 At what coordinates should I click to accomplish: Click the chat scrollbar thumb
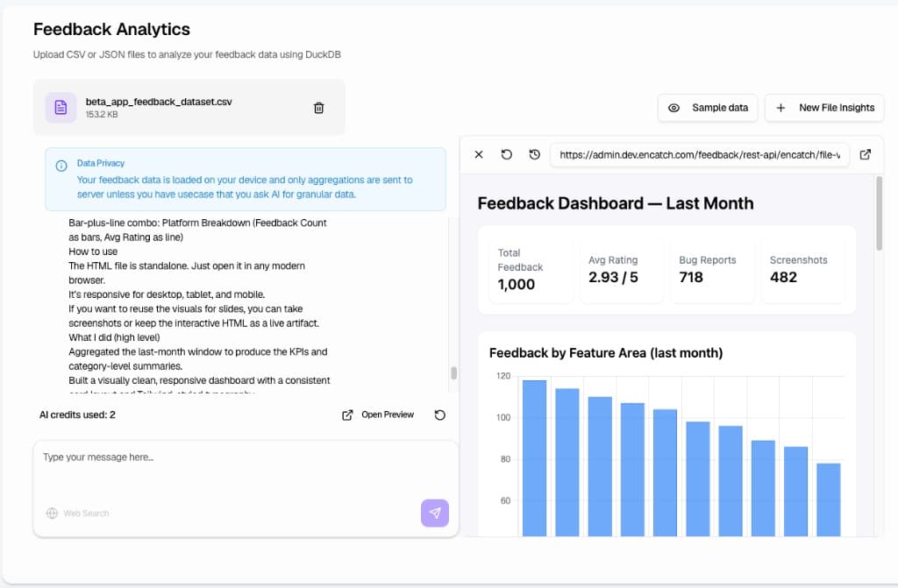[453, 372]
